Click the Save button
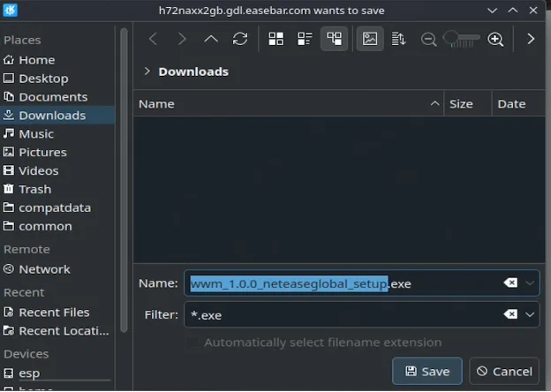The height and width of the screenshot is (392, 551). (427, 372)
